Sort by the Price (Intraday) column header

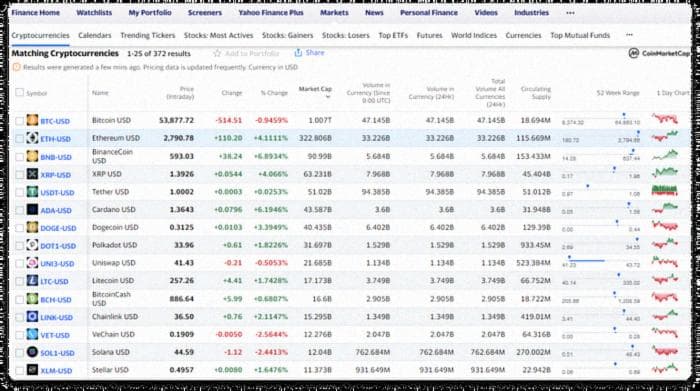click(180, 93)
